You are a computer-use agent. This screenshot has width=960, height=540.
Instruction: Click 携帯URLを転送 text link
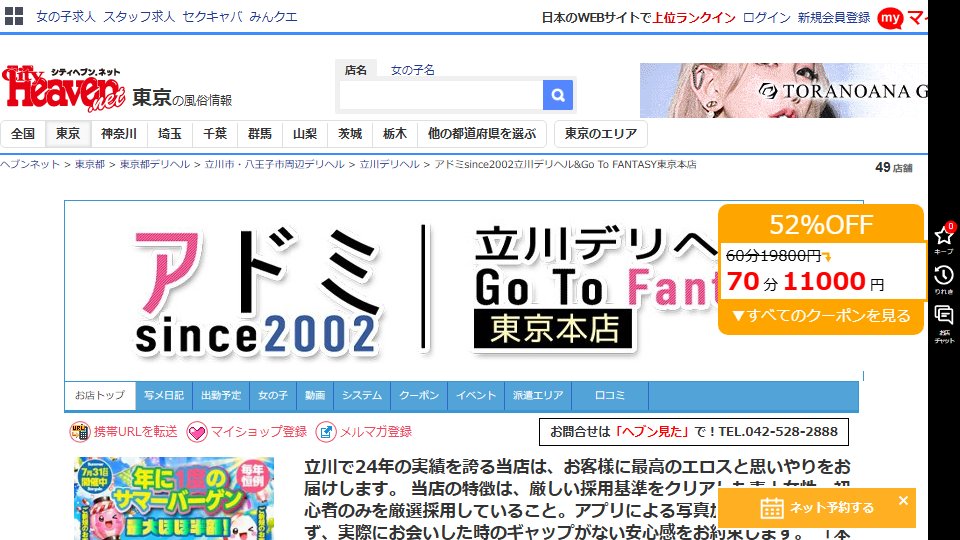coord(135,432)
